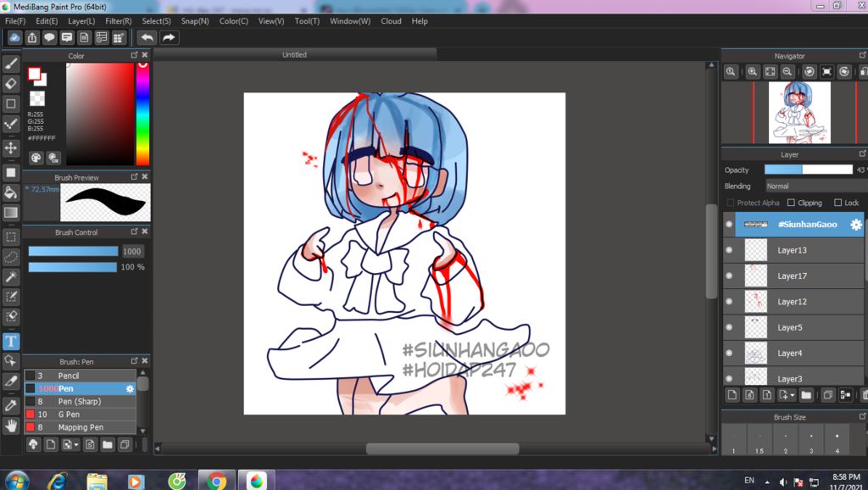Select the Bucket fill tool

click(10, 192)
